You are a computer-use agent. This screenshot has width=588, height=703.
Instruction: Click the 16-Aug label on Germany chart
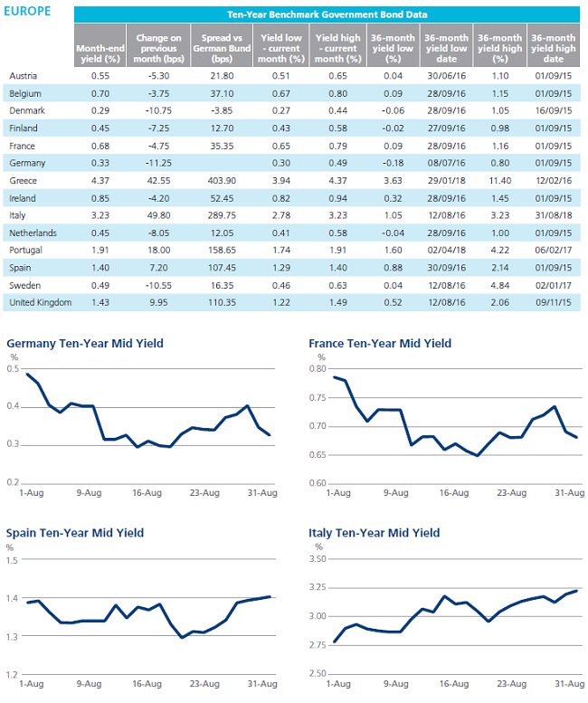pyautogui.click(x=147, y=493)
